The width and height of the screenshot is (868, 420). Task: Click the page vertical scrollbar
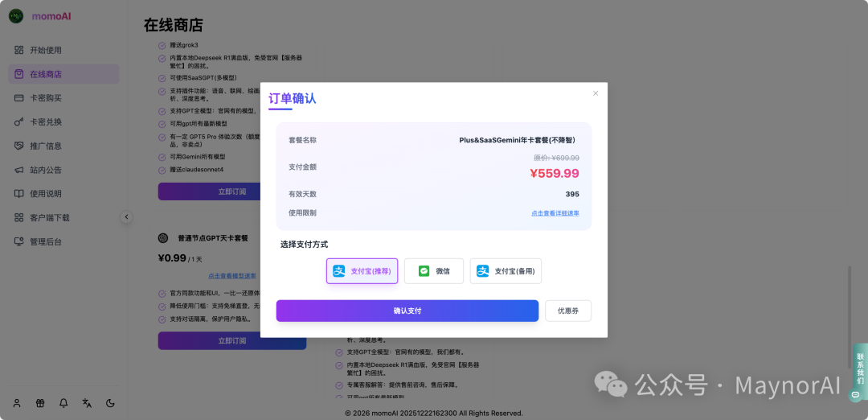coord(850,317)
